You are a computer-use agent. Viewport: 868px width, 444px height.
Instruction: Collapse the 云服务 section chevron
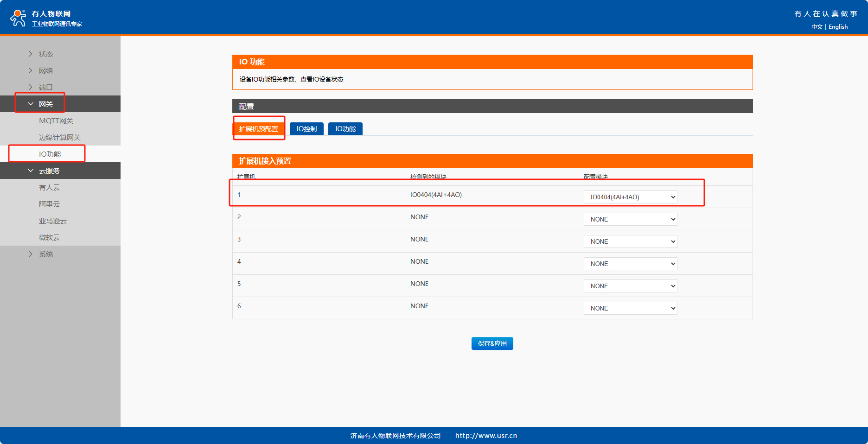[x=31, y=171]
